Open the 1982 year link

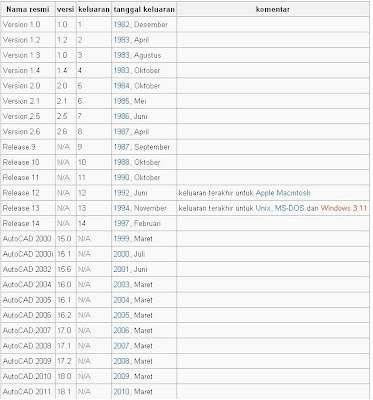(x=121, y=25)
